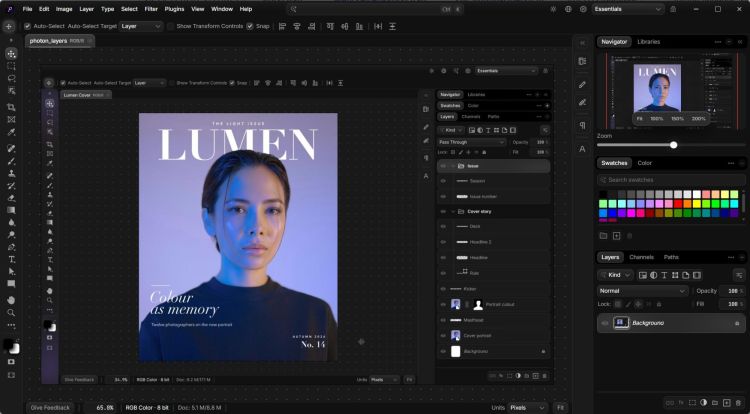
Task: Click the Fit button in Navigator preview
Action: coord(640,119)
